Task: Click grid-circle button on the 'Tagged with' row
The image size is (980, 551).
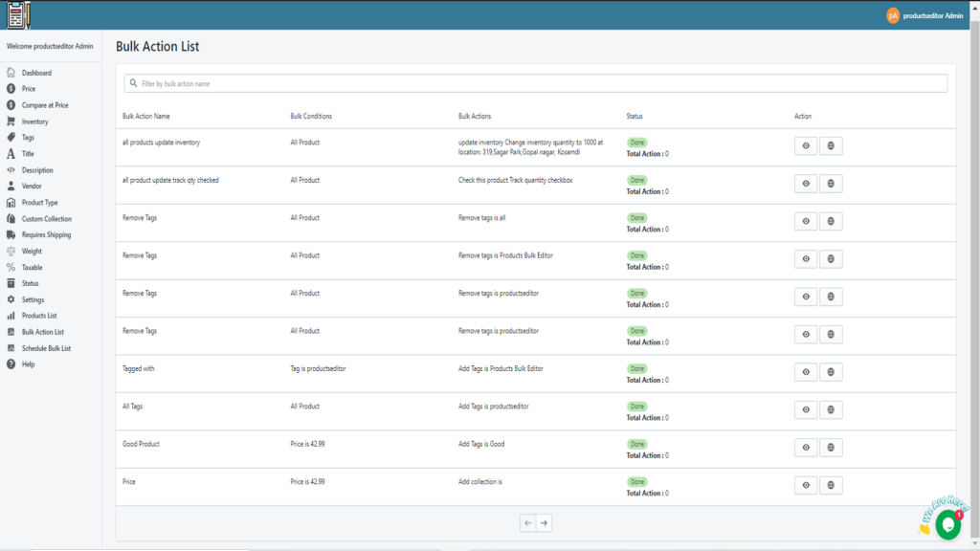Action: click(831, 372)
